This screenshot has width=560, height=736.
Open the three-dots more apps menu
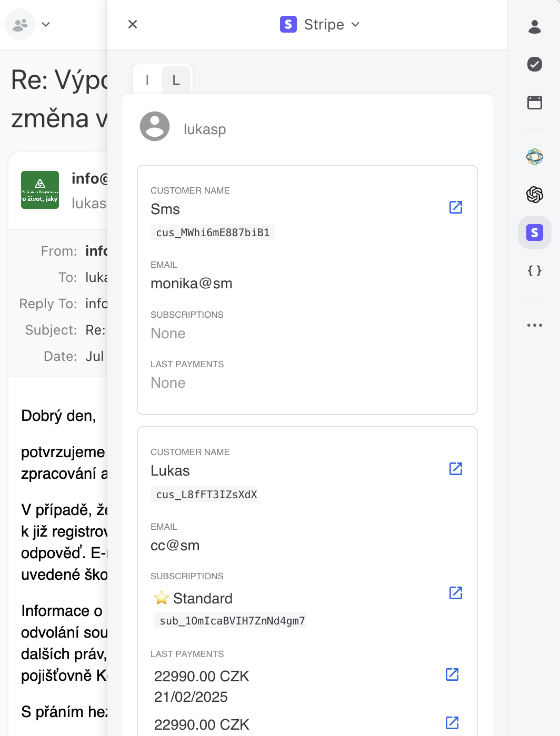535,325
